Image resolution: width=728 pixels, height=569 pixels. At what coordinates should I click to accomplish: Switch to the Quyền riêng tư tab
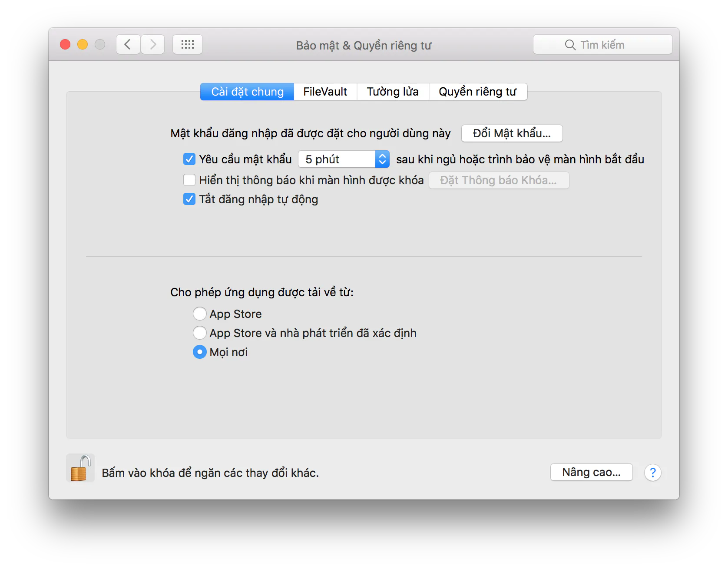pyautogui.click(x=478, y=92)
